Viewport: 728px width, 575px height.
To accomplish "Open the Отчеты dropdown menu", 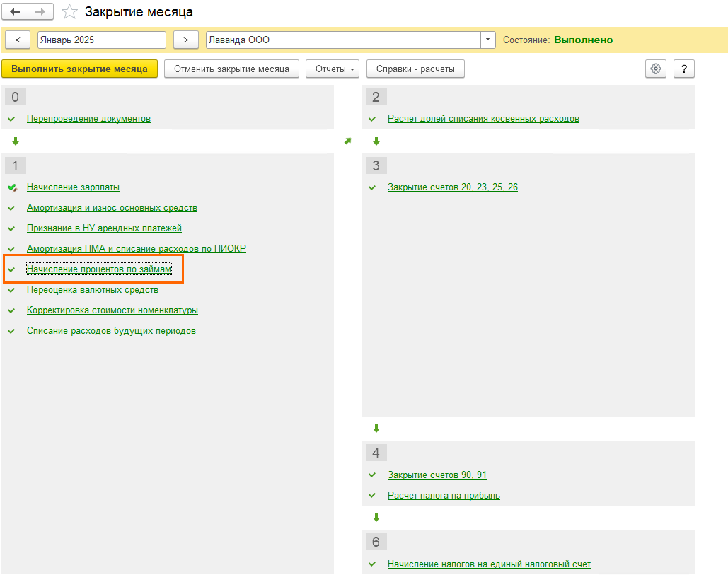I will pos(334,69).
